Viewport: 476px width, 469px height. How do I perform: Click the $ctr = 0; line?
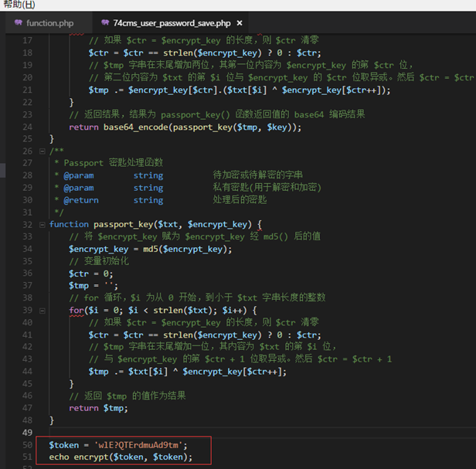point(90,274)
